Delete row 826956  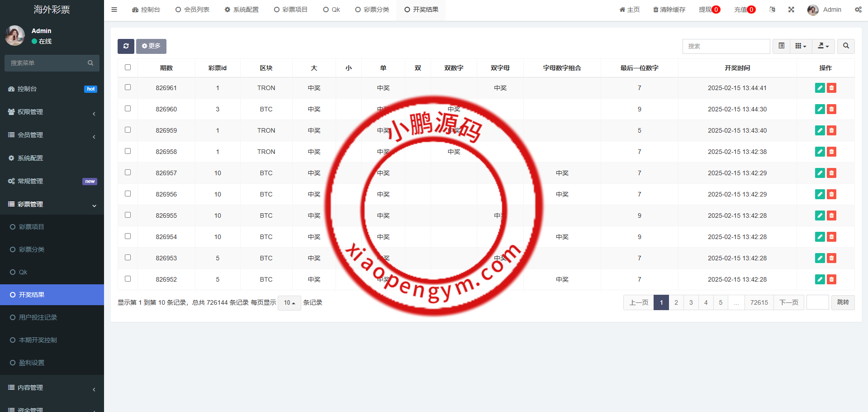point(831,194)
